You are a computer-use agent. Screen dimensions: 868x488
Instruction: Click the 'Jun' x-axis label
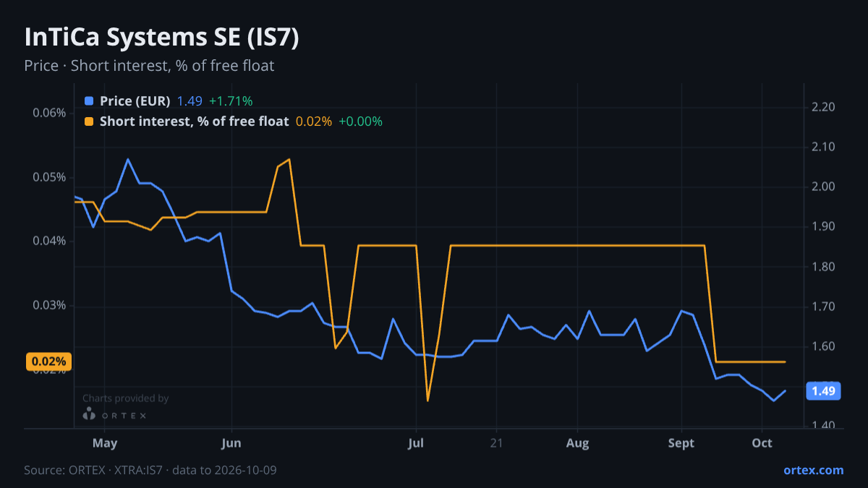coord(231,442)
